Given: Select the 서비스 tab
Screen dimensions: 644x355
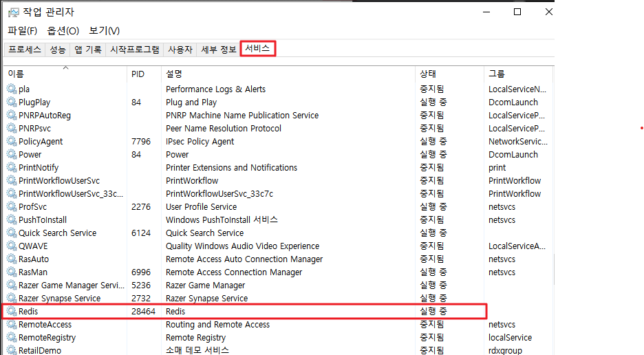Looking at the screenshot, I should coord(257,48).
